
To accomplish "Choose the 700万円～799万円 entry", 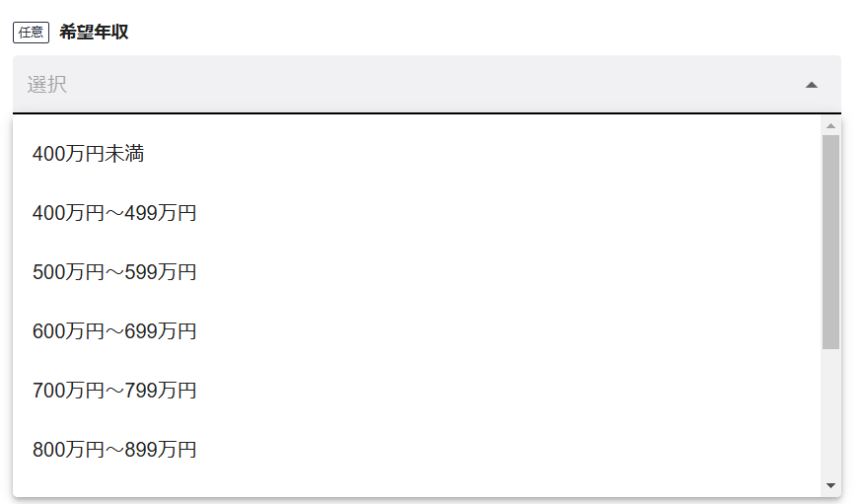I will pyautogui.click(x=114, y=391).
